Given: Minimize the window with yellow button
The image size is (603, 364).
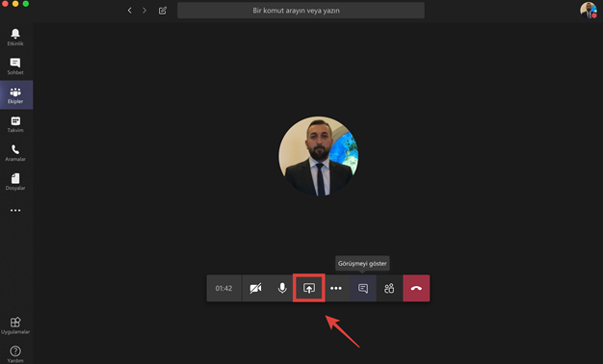Looking at the screenshot, I should 15,4.
